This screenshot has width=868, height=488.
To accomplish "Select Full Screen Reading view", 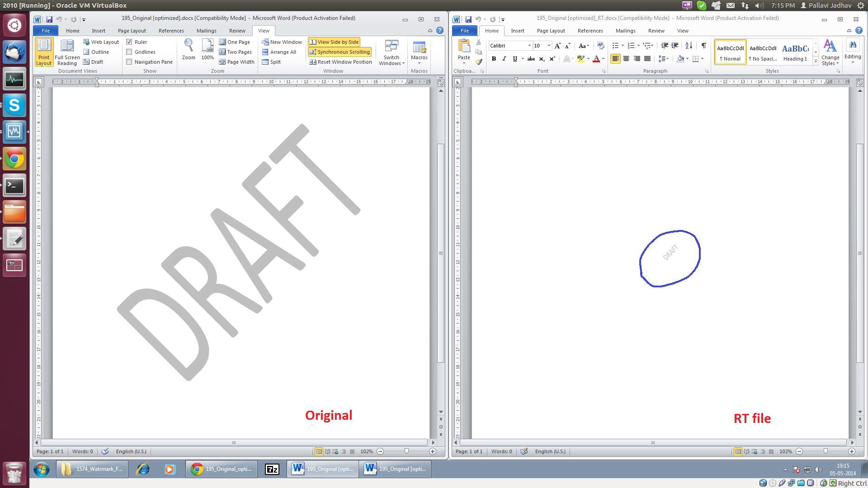I will tap(67, 52).
